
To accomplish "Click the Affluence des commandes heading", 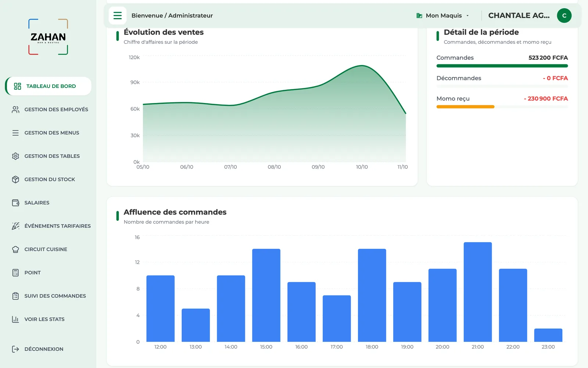I will [175, 212].
